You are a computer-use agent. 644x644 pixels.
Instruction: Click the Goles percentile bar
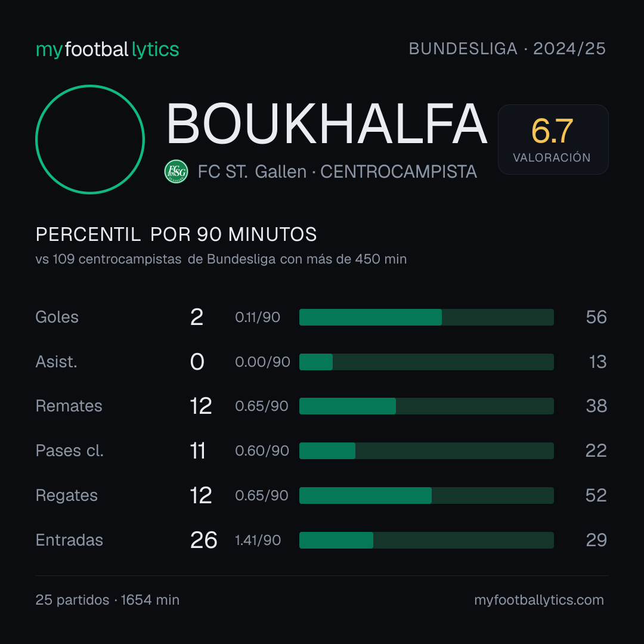pos(426,317)
